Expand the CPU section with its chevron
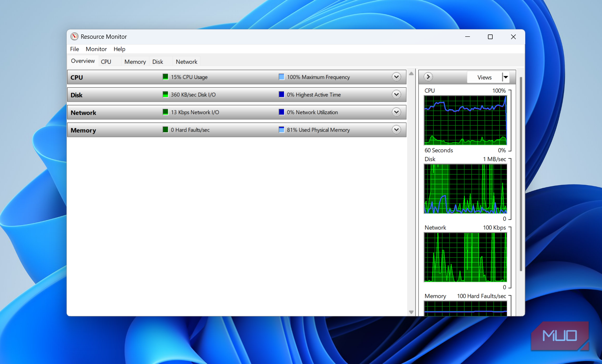 396,77
